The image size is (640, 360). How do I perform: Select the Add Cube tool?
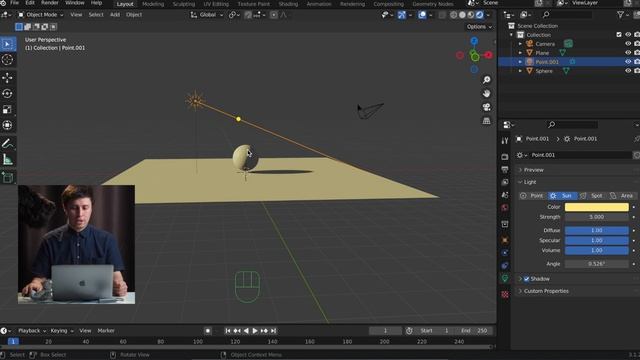(7, 177)
